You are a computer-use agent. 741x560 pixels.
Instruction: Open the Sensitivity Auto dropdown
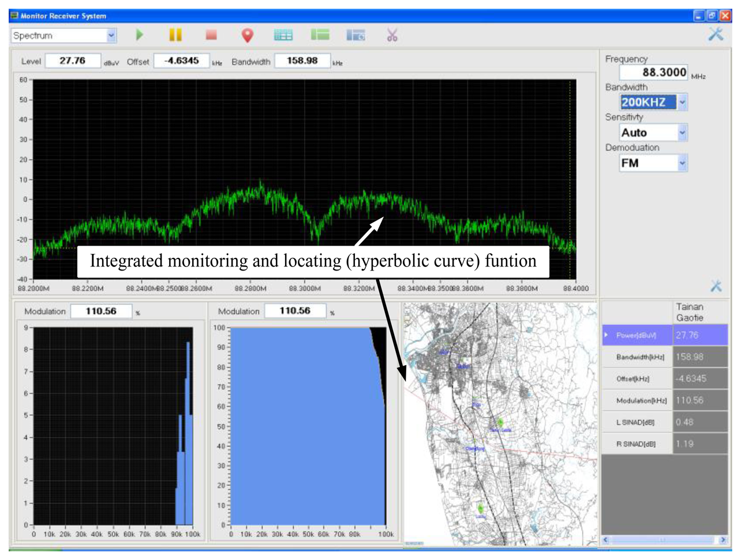pos(682,133)
